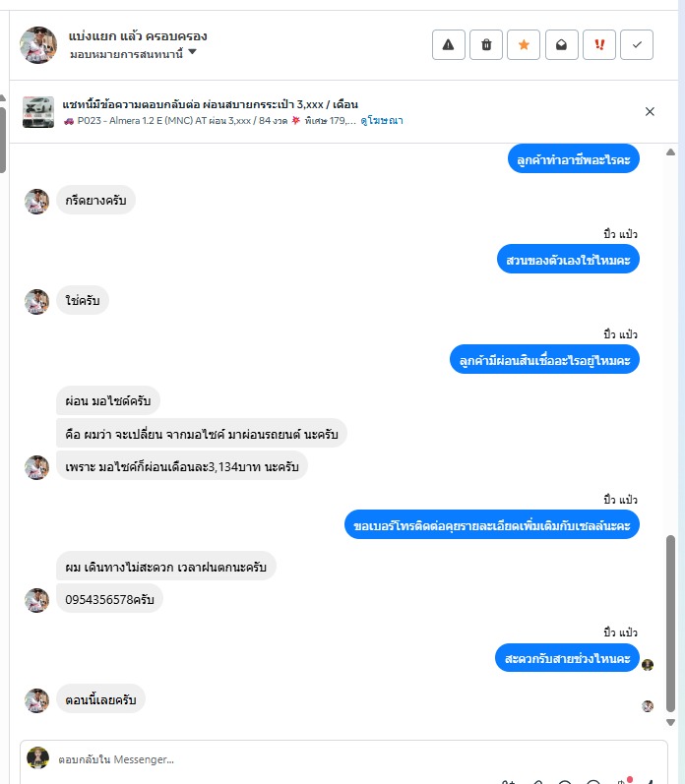The image size is (685, 784).
Task: Click the 'สะดวกรับสายช่วงไหนคะ' sent message bubble
Action: (x=567, y=658)
